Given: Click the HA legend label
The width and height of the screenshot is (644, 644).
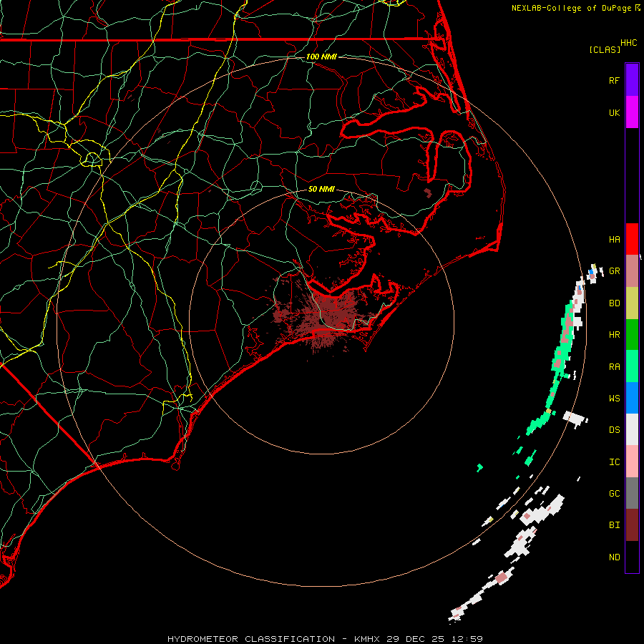Looking at the screenshot, I should click(614, 240).
